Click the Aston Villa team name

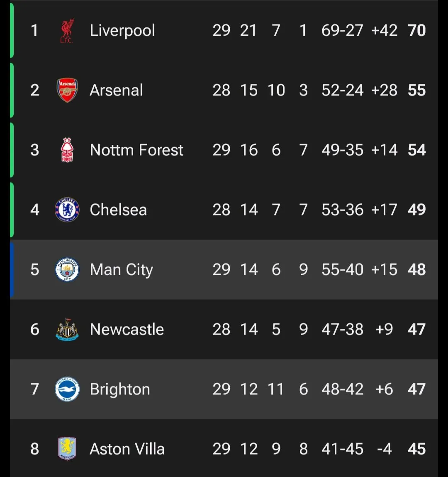pyautogui.click(x=127, y=449)
